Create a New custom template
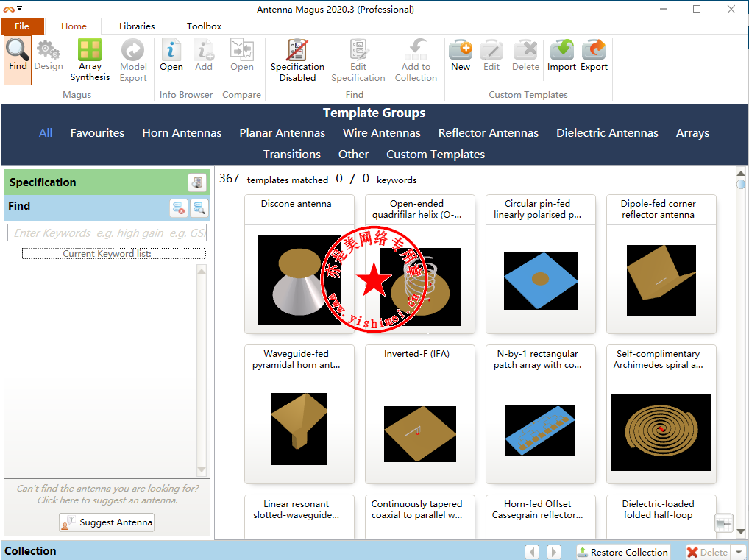The width and height of the screenshot is (749, 560). (x=461, y=55)
